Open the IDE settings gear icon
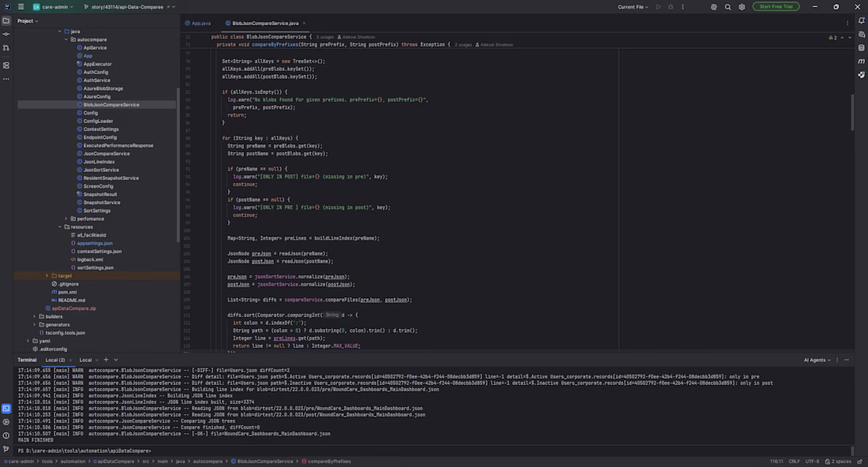The height and width of the screenshot is (467, 868). coord(742,7)
